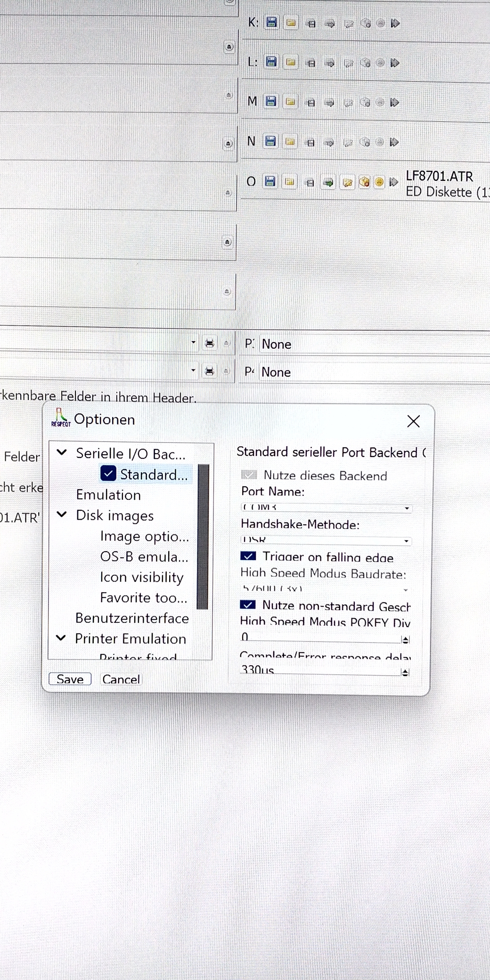490x980 pixels.
Task: Open the Port Name dropdown
Action: [406, 508]
